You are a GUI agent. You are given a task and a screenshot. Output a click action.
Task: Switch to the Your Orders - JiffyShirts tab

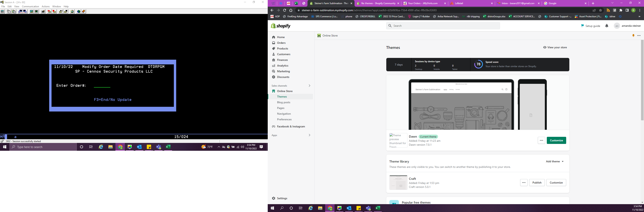pyautogui.click(x=423, y=3)
